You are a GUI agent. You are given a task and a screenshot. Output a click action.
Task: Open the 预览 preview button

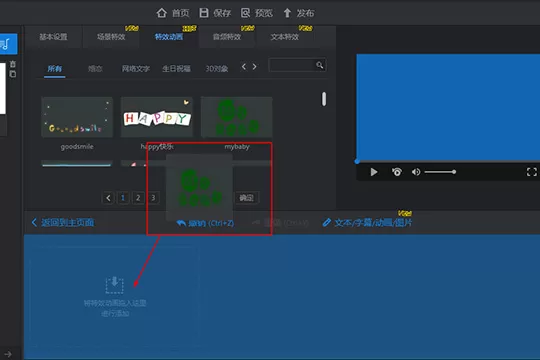tap(257, 13)
